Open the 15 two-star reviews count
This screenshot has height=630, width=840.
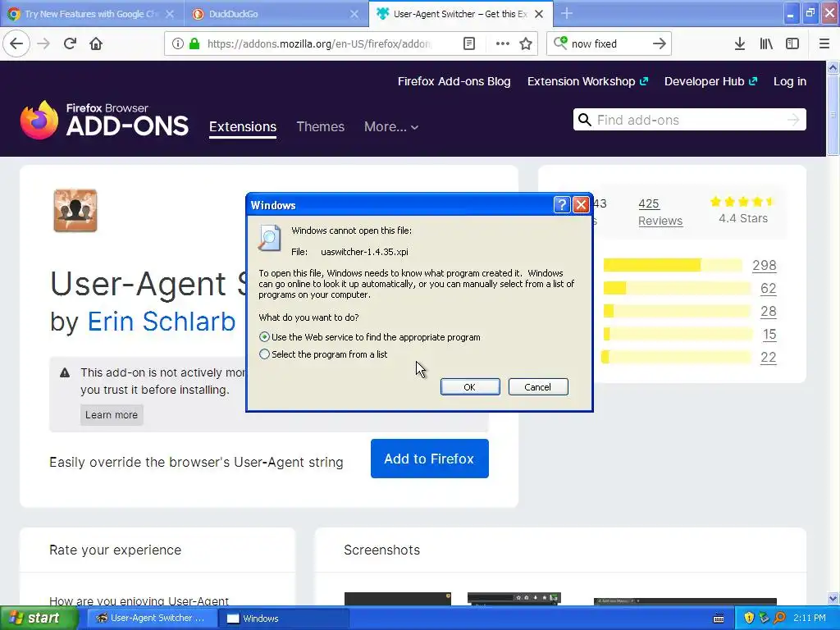(769, 335)
